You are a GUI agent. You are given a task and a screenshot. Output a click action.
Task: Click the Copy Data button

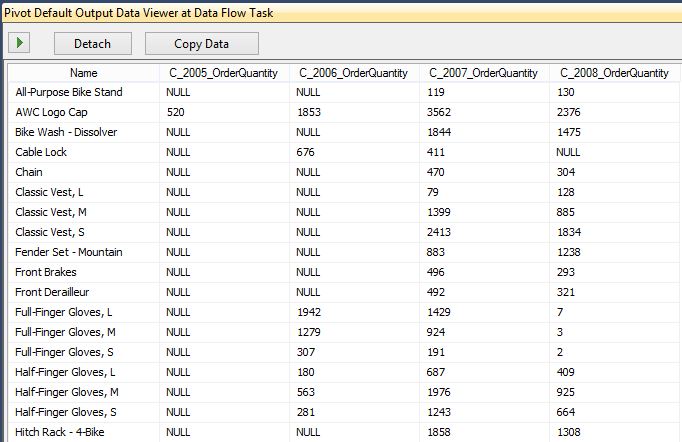point(202,43)
